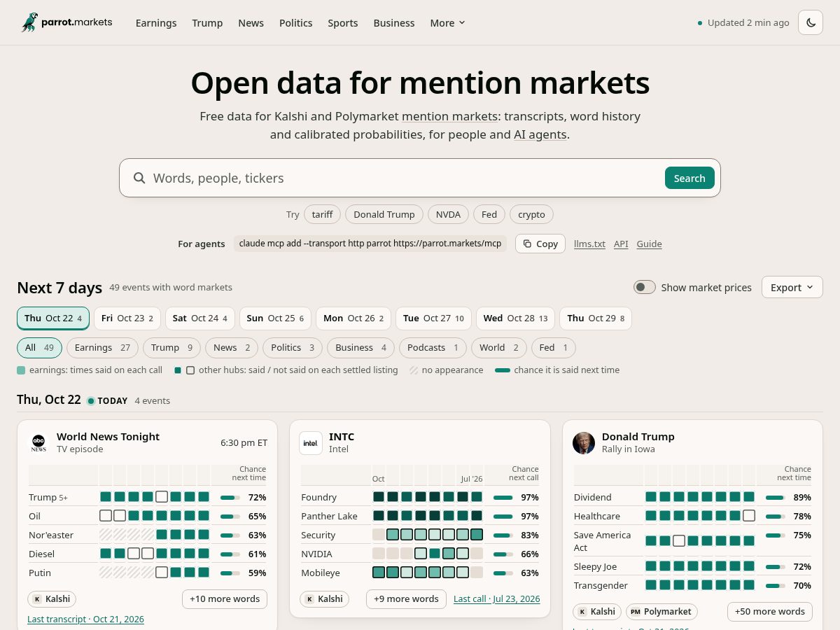Open Politics in top navigation
The width and height of the screenshot is (840, 630).
point(295,22)
